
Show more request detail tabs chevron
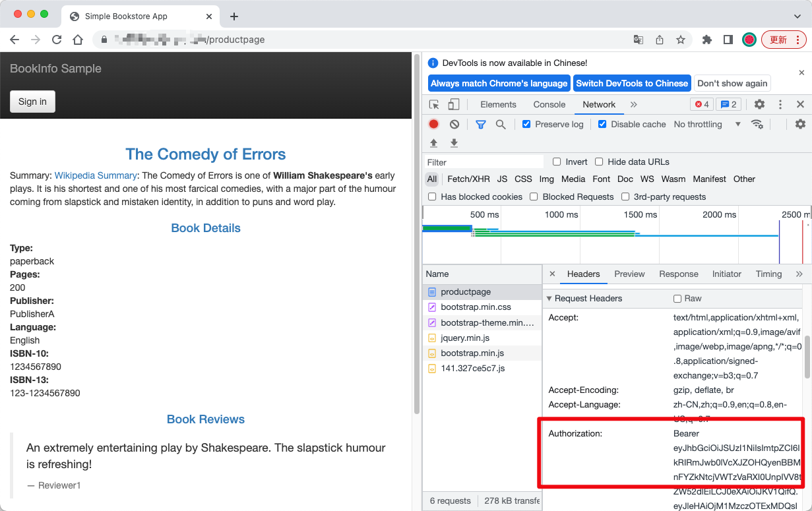[799, 274]
